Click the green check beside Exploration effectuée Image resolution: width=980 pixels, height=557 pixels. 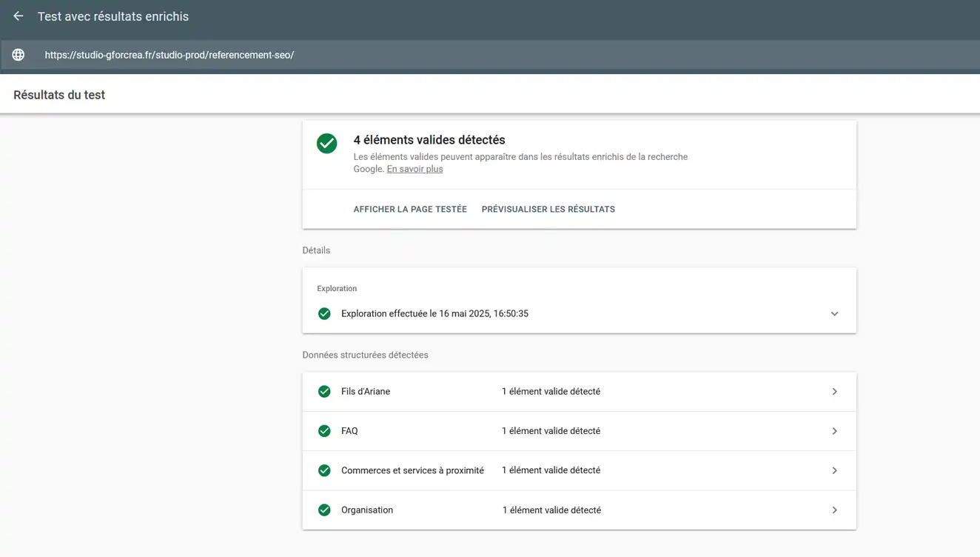(x=324, y=314)
